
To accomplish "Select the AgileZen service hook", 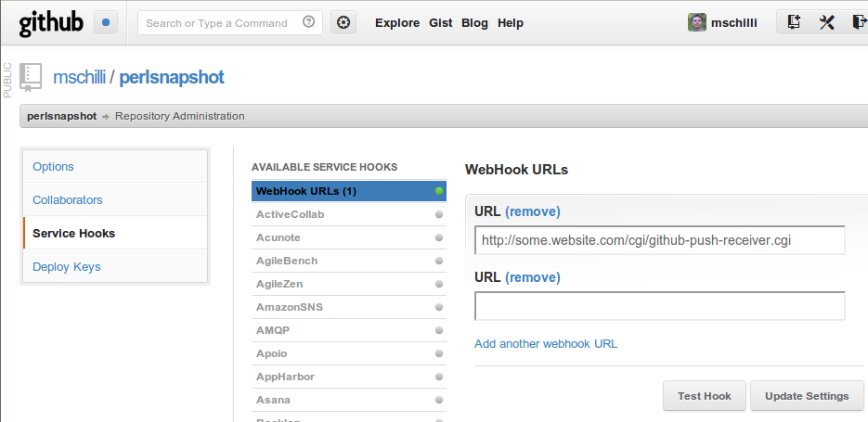I will [x=349, y=285].
